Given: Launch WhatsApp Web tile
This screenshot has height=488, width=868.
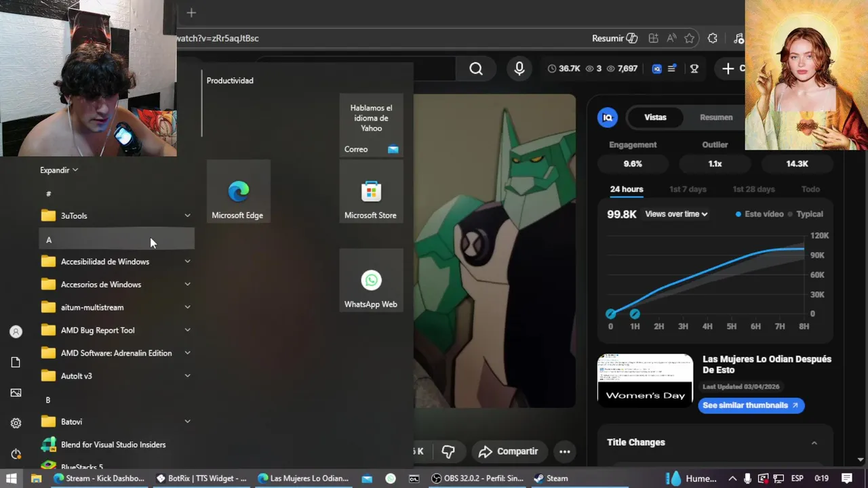Looking at the screenshot, I should pyautogui.click(x=371, y=281).
